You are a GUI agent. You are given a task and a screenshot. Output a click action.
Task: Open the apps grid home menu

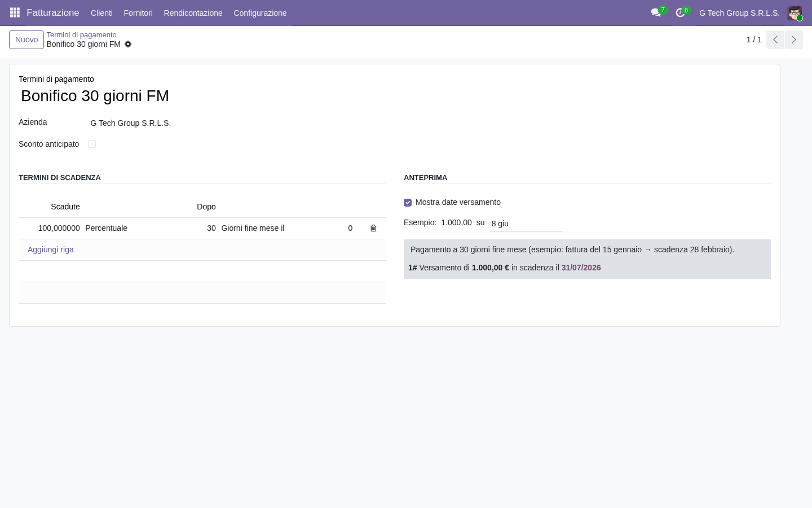tap(15, 12)
